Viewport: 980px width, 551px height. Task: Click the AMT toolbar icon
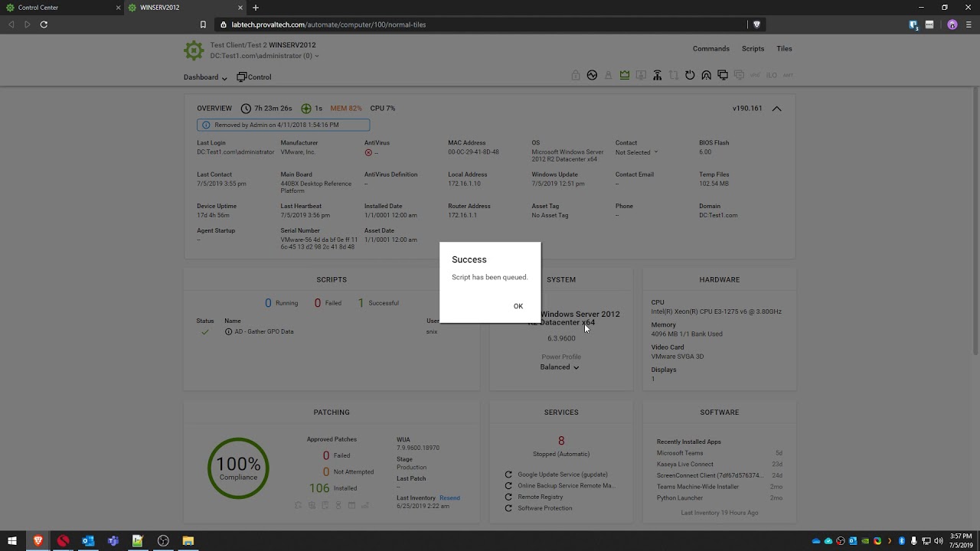[x=788, y=75]
